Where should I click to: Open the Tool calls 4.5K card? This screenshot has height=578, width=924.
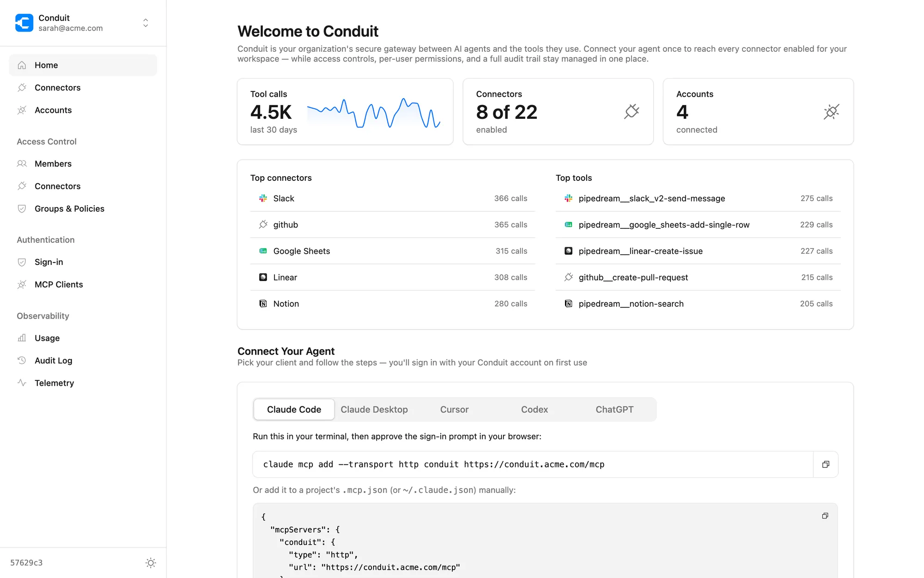[x=345, y=111]
